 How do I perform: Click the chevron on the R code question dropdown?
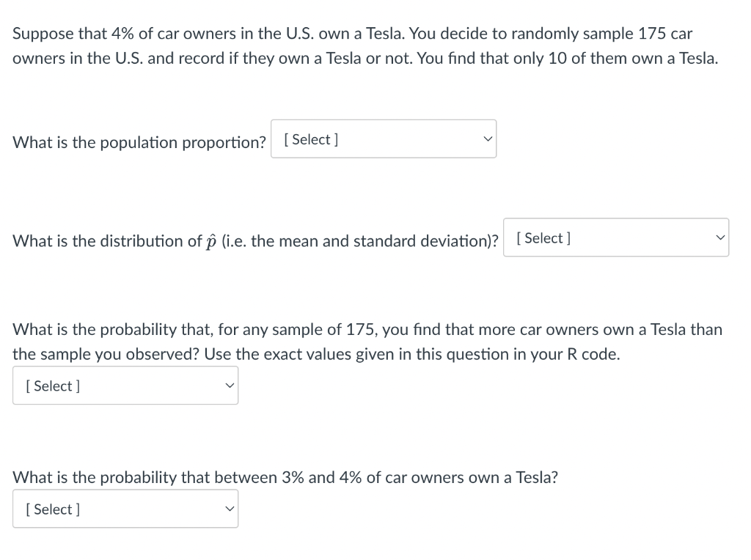(x=228, y=386)
